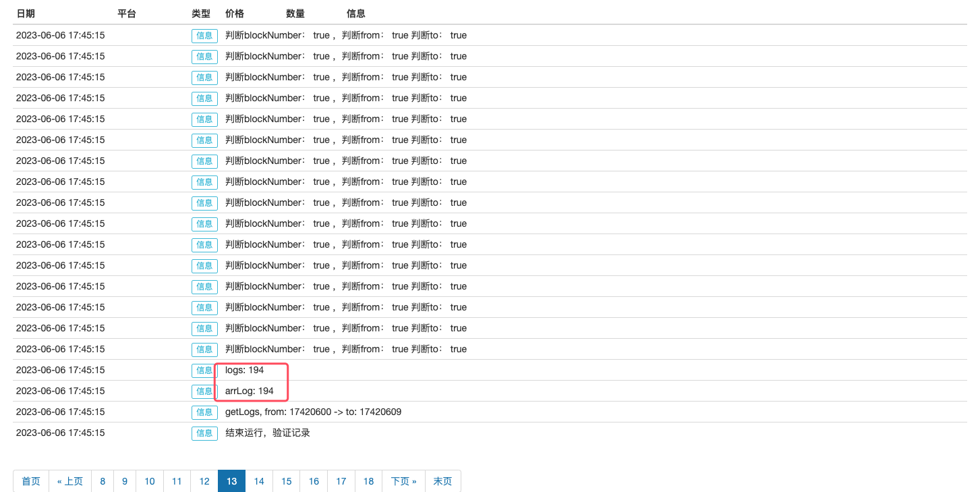Sort by the 日期 column header
This screenshot has height=492, width=980.
coord(26,13)
